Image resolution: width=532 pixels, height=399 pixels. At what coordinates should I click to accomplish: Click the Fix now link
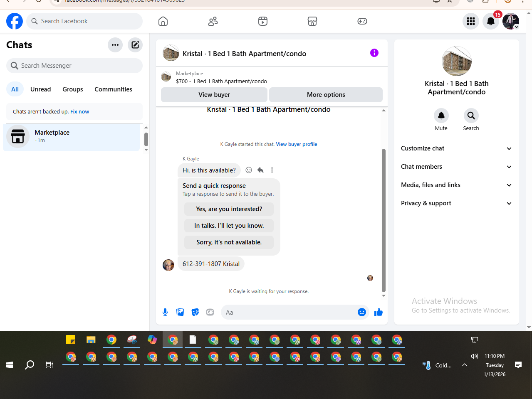80,111
